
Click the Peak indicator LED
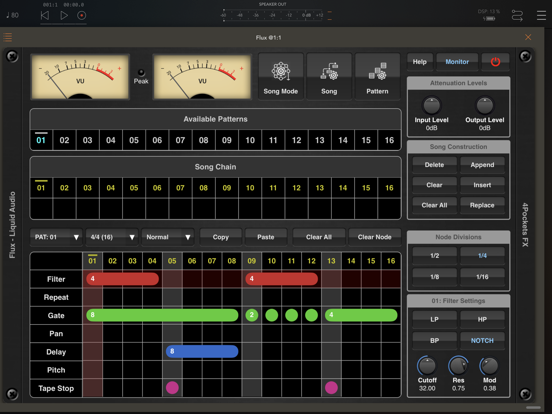tap(141, 73)
